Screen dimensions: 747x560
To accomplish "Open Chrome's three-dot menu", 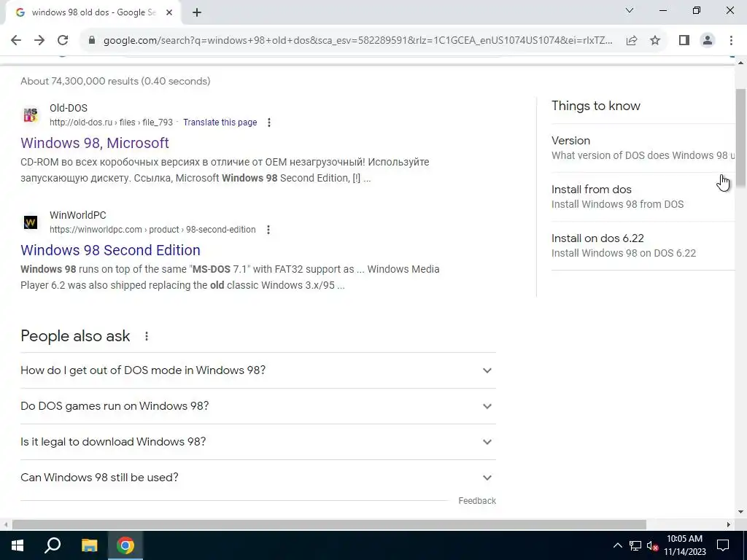I will (731, 40).
